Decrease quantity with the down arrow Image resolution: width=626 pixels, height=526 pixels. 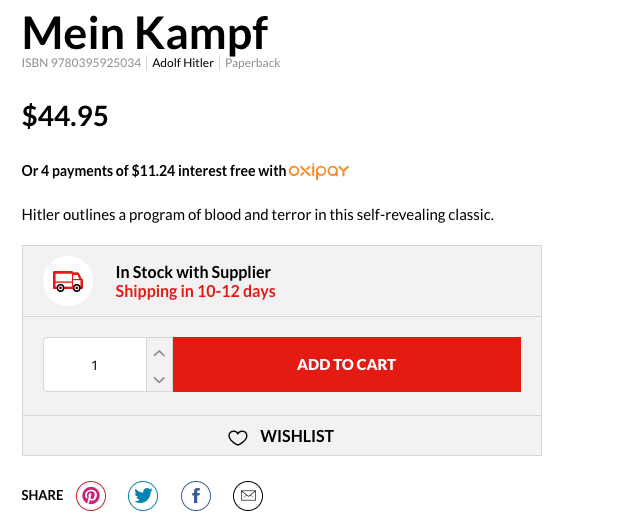(159, 379)
